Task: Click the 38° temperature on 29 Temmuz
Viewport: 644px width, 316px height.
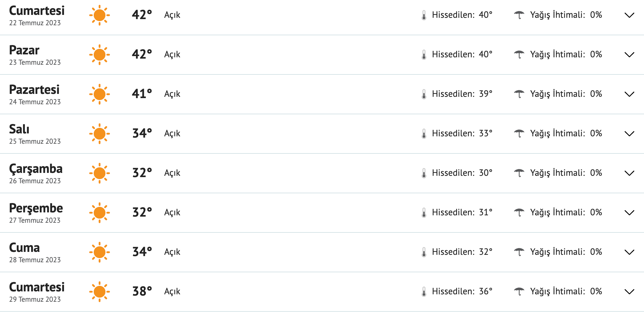Action: pyautogui.click(x=142, y=291)
